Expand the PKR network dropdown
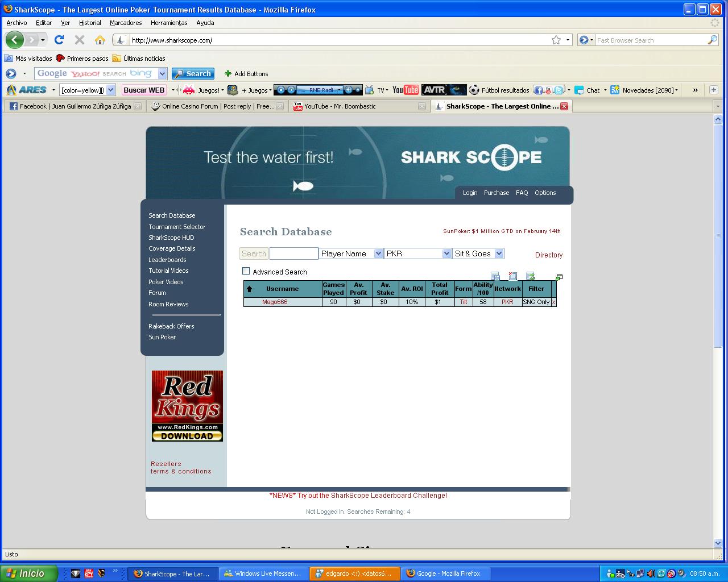728x582 pixels. click(x=446, y=253)
